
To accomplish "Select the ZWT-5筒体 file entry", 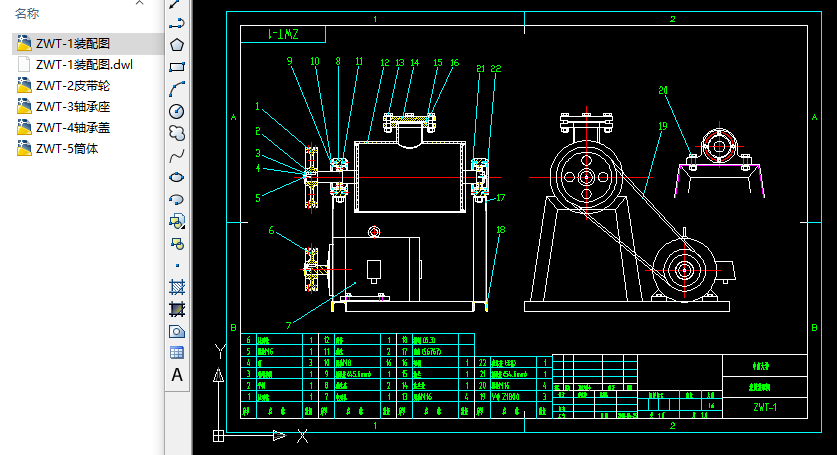I will [66, 149].
